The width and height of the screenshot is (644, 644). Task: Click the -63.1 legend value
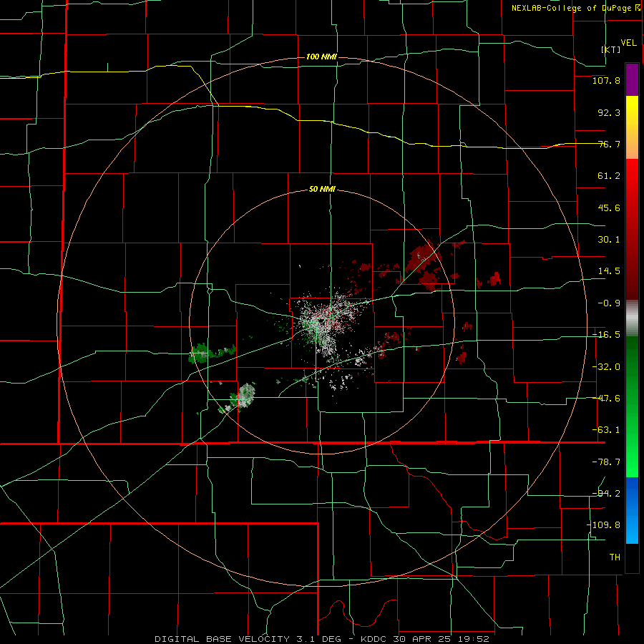tap(606, 430)
